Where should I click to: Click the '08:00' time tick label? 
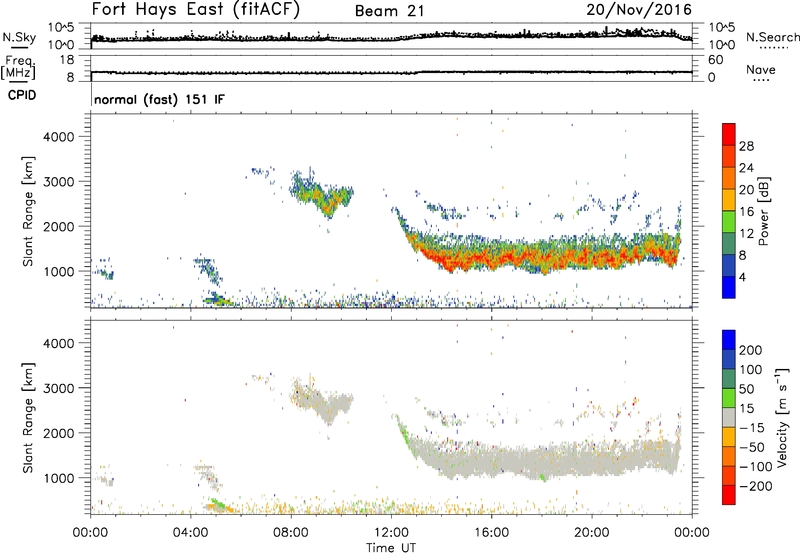[x=291, y=533]
